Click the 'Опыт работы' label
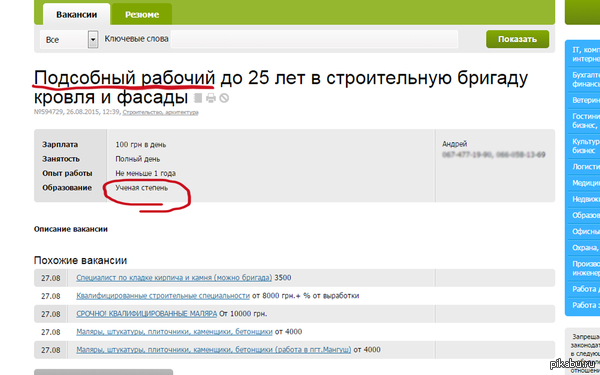The width and height of the screenshot is (600, 375). click(67, 173)
